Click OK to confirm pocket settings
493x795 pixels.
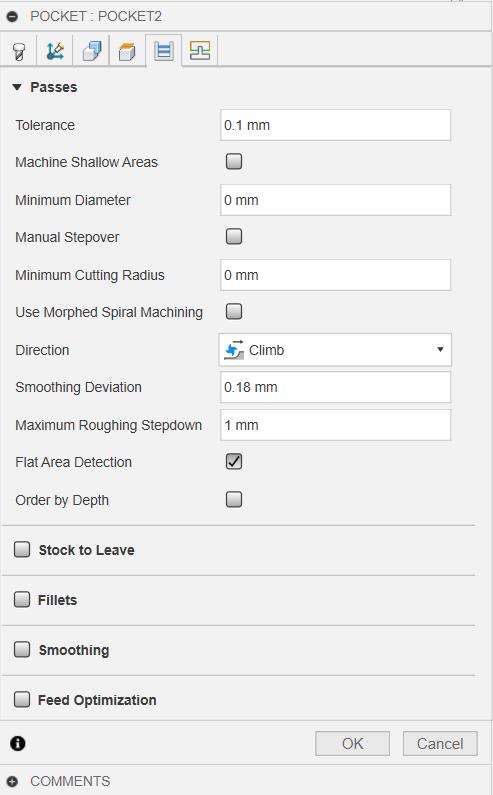[353, 744]
